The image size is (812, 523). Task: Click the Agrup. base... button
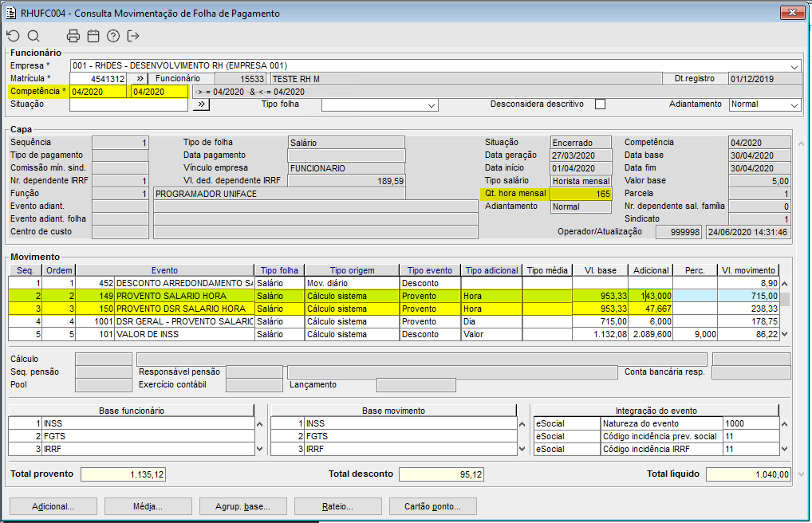(243, 506)
